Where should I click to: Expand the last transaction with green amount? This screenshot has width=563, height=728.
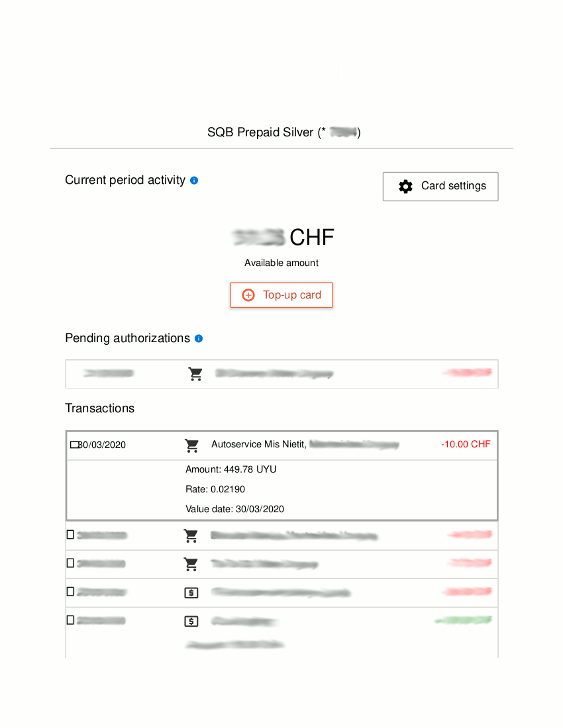pos(70,620)
